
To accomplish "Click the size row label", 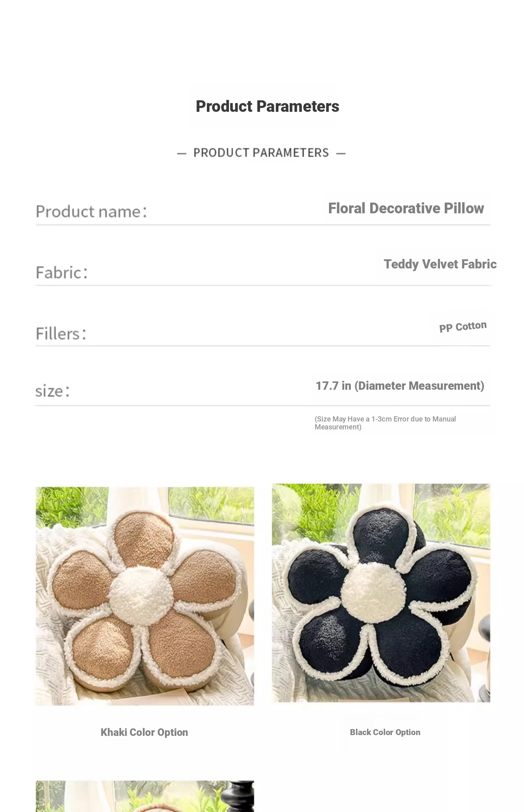I will click(53, 391).
